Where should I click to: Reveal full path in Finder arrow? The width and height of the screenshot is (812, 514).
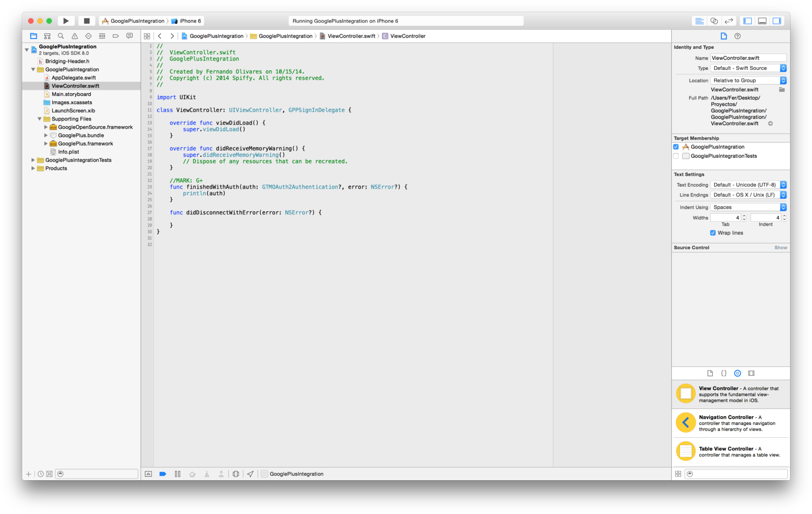pos(770,124)
